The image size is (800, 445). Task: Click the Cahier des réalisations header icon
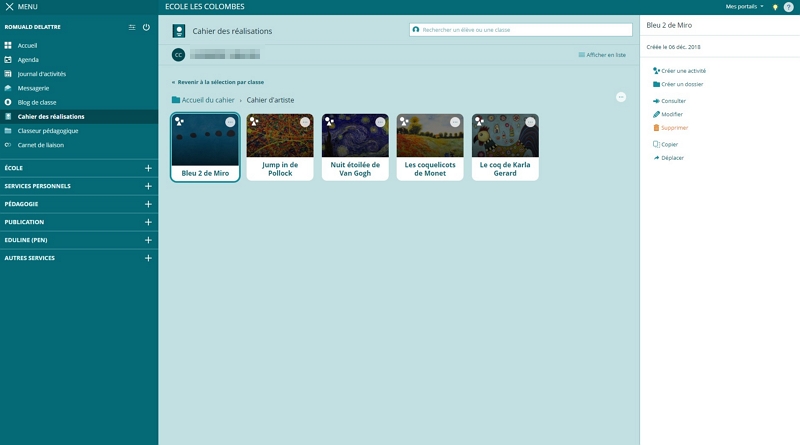[179, 31]
